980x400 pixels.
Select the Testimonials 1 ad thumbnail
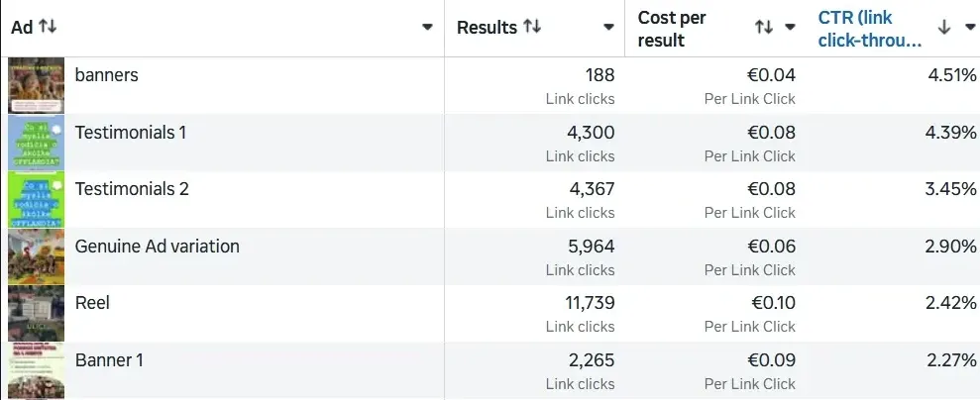point(37,143)
